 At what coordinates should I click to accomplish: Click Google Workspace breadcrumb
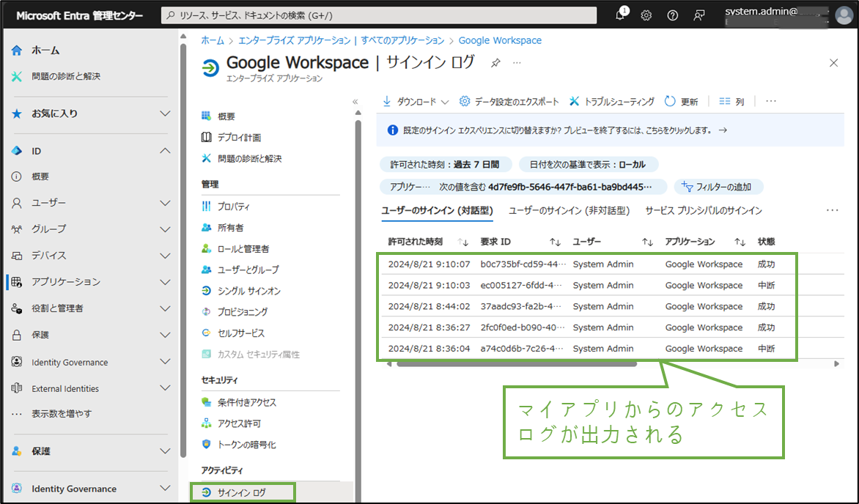[500, 40]
